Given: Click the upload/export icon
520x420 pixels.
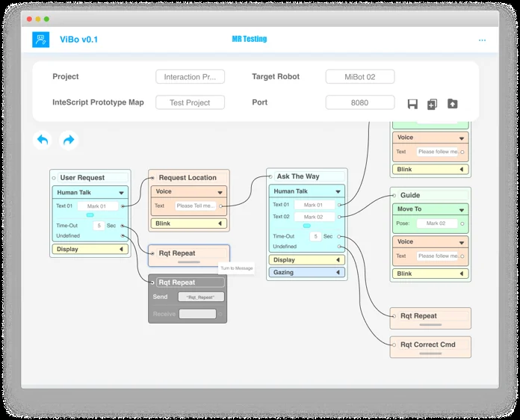Looking at the screenshot, I should pos(452,104).
